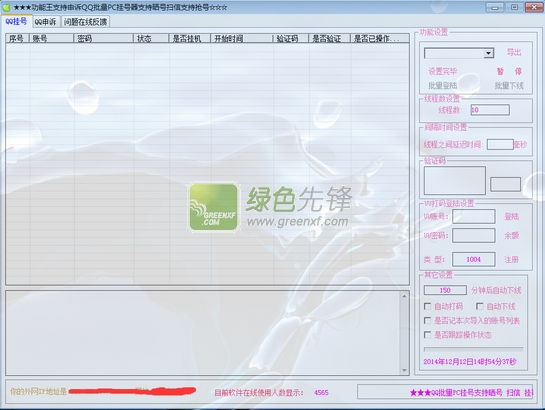Focus the UU密码 input field
The image size is (545, 410).
(x=474, y=236)
